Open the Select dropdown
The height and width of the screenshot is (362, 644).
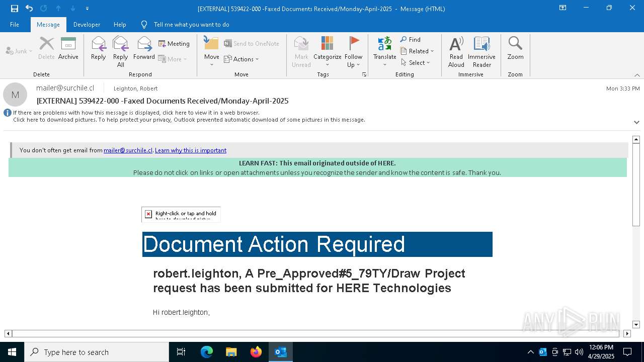tap(416, 62)
